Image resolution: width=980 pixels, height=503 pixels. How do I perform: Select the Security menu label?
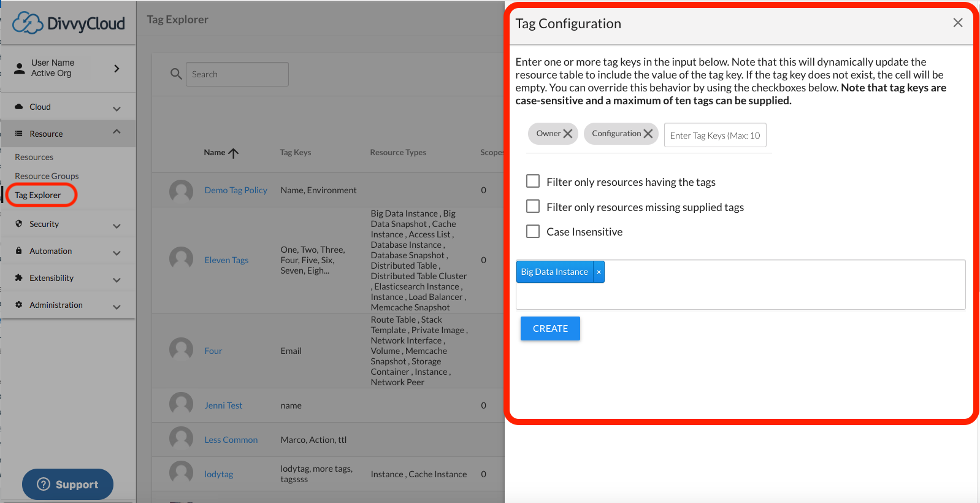coord(44,224)
